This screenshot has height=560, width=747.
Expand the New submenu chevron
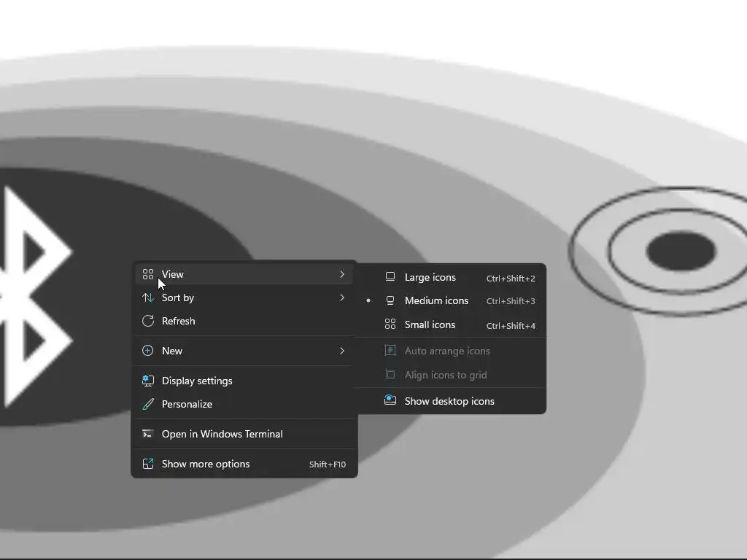coord(342,351)
